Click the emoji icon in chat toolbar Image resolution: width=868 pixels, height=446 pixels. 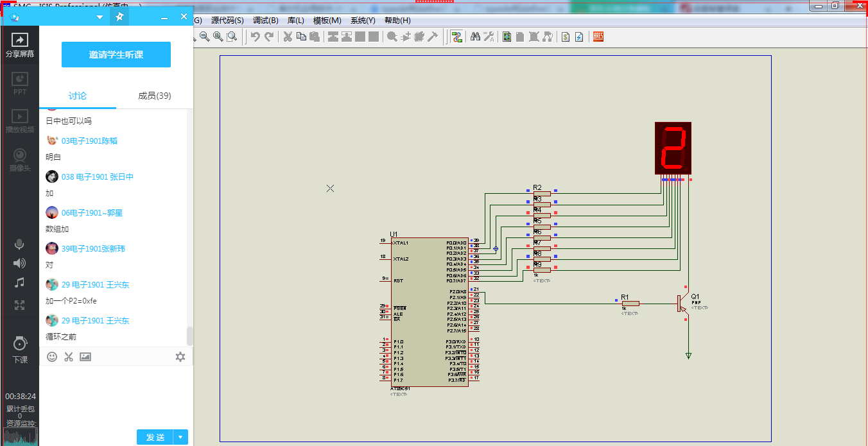[x=52, y=357]
